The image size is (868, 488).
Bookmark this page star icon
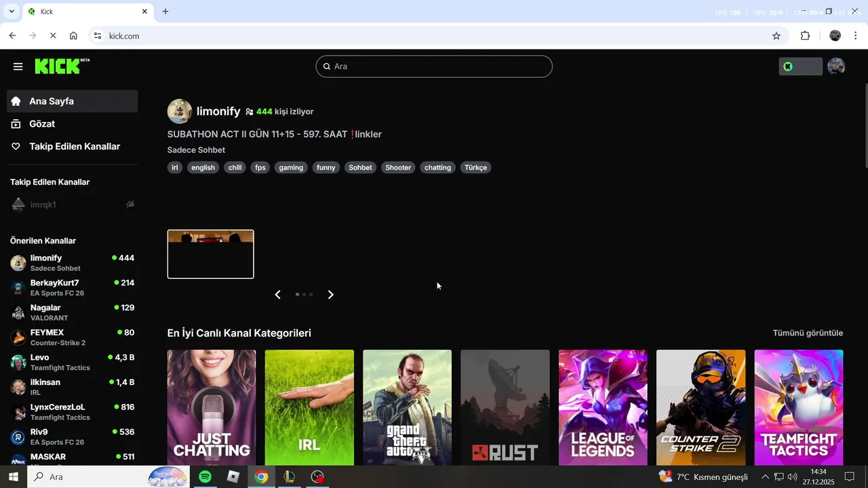pyautogui.click(x=776, y=36)
